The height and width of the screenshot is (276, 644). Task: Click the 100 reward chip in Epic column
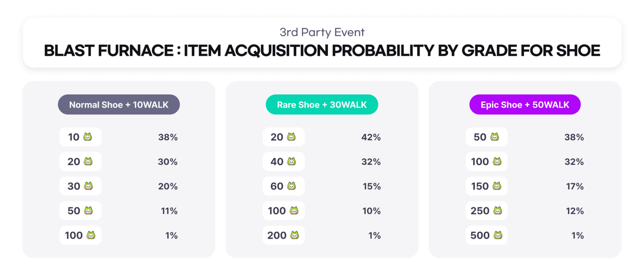point(486,161)
